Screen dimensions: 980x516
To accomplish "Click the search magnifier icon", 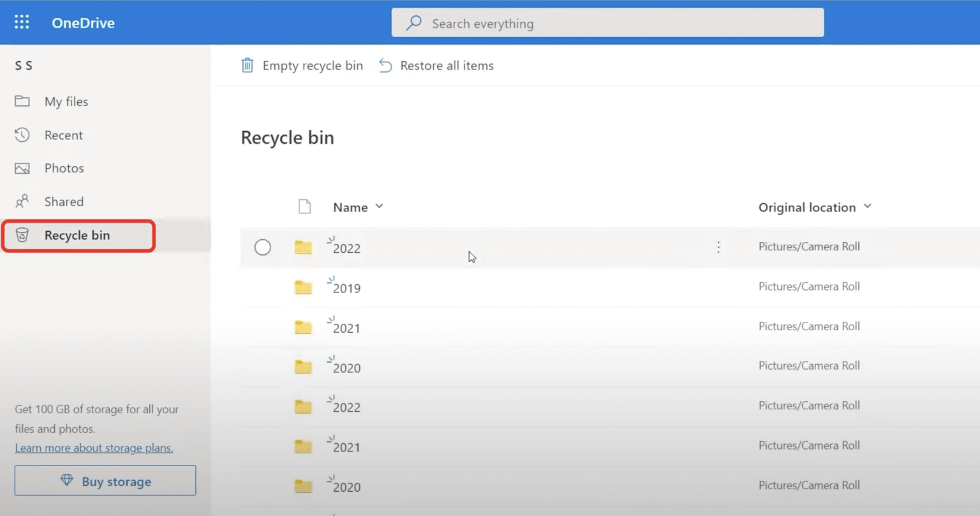I will [413, 22].
